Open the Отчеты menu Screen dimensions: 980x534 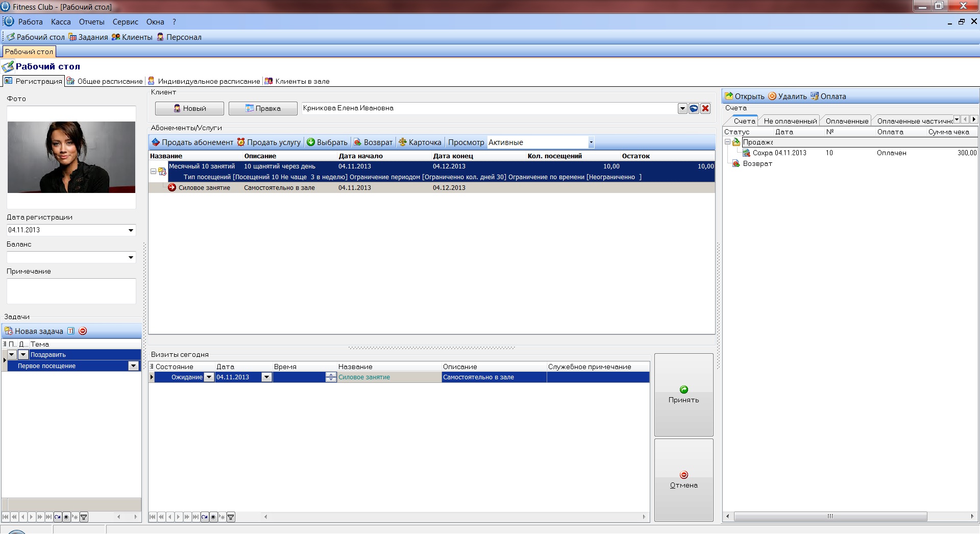(91, 22)
